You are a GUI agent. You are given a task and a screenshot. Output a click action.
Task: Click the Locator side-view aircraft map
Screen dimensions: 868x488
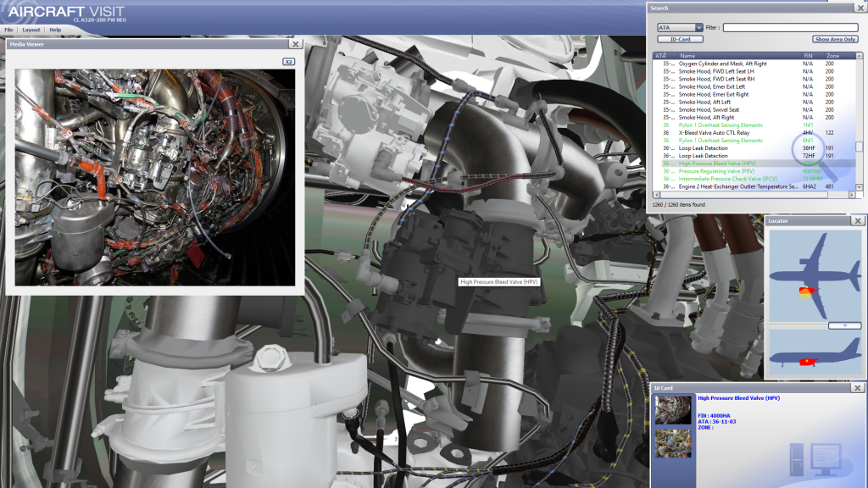(x=815, y=353)
